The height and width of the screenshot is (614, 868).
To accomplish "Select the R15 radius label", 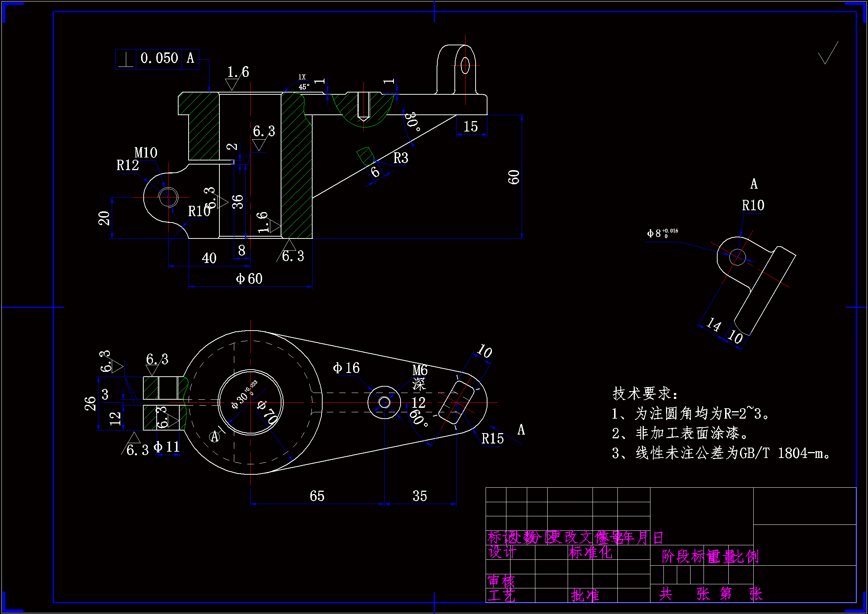I will point(493,439).
